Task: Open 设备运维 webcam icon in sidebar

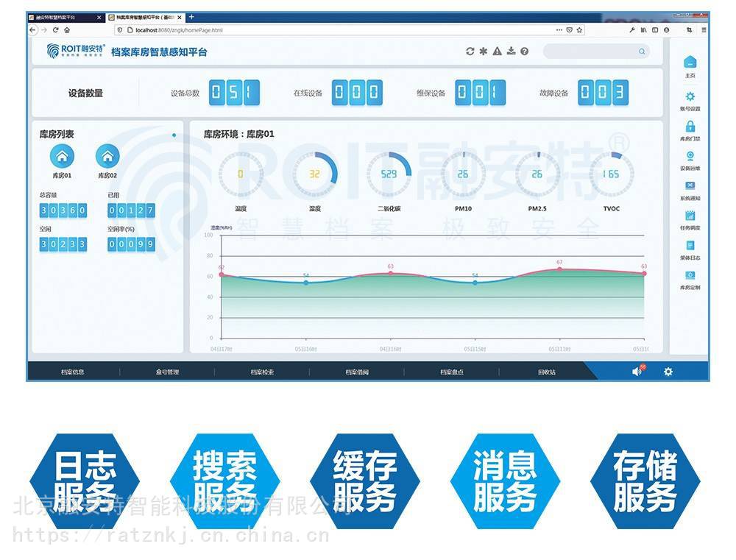Action: tap(690, 156)
